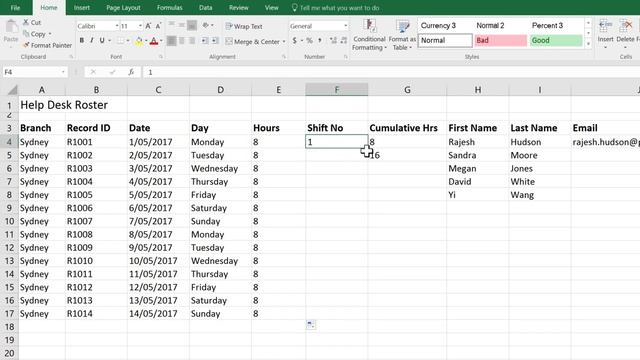Apply the Percent Style format
The width and height of the screenshot is (640, 360).
pyautogui.click(x=309, y=40)
